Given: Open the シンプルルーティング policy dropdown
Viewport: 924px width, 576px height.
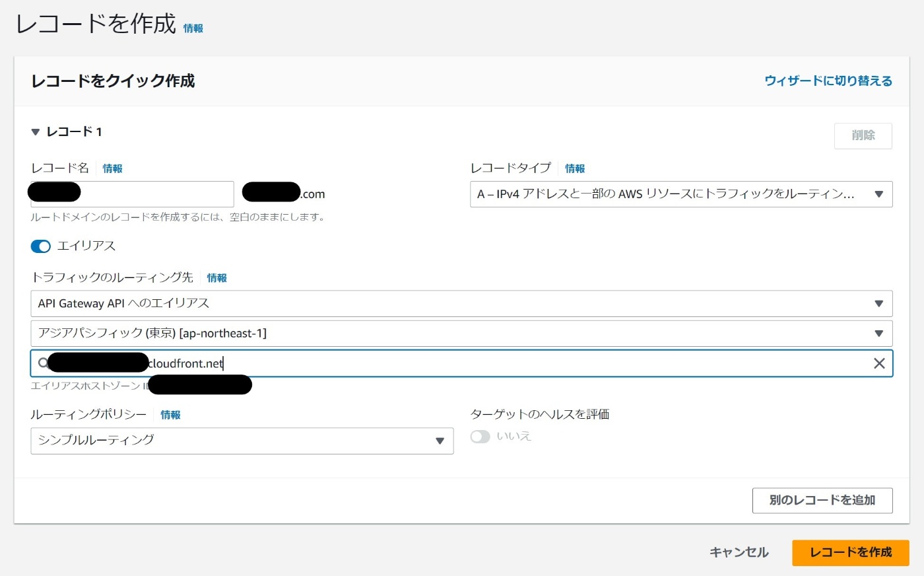Looking at the screenshot, I should (x=242, y=441).
